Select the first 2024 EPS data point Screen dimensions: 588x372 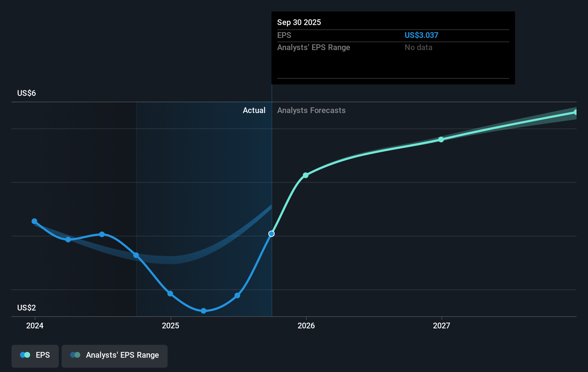(x=34, y=221)
